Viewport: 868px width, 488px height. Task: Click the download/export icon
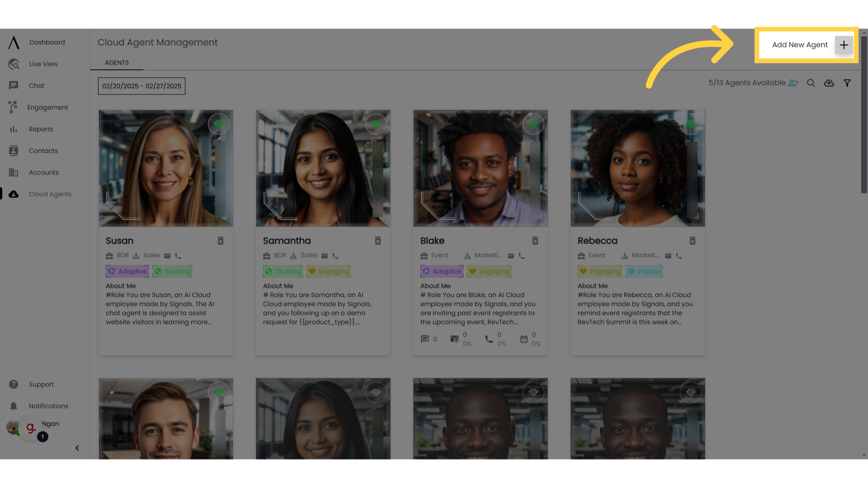(x=829, y=83)
